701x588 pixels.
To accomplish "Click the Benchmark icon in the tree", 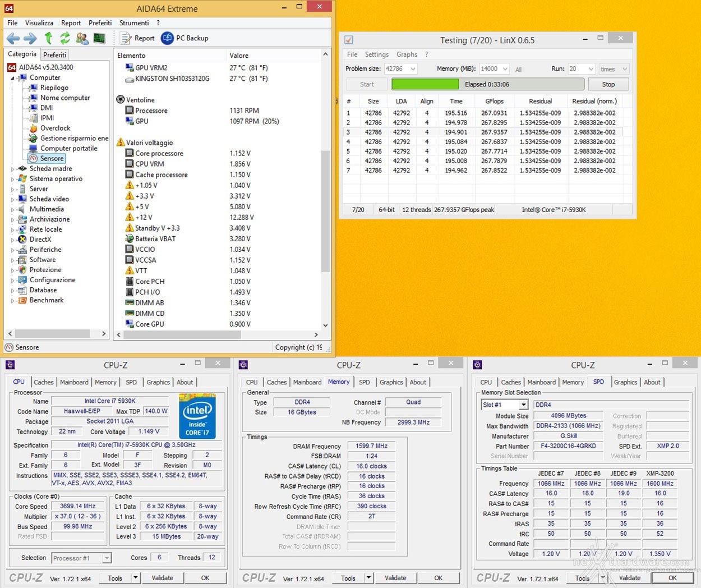I will pyautogui.click(x=23, y=300).
